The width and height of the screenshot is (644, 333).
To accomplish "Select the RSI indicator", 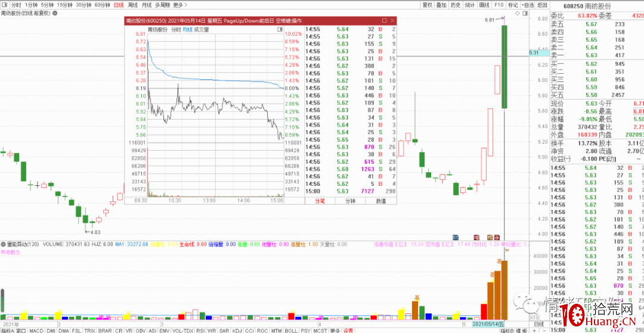I will [x=201, y=330].
